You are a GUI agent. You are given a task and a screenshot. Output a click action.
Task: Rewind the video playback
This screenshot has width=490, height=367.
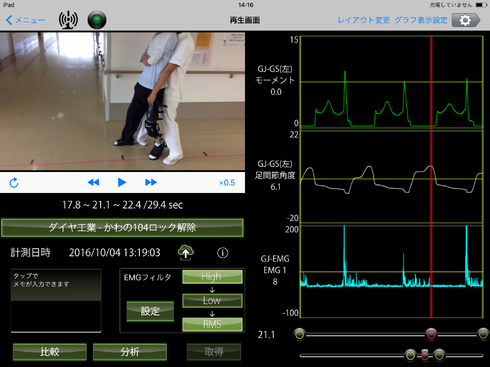click(93, 182)
